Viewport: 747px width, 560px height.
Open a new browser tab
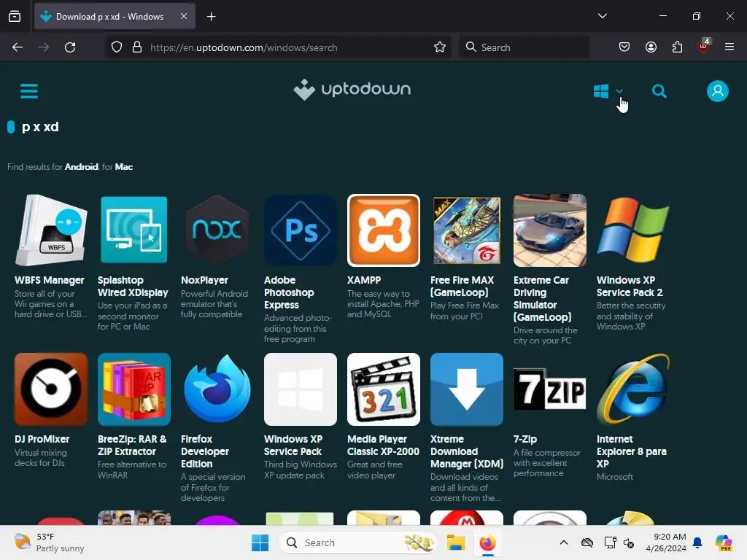coord(211,17)
